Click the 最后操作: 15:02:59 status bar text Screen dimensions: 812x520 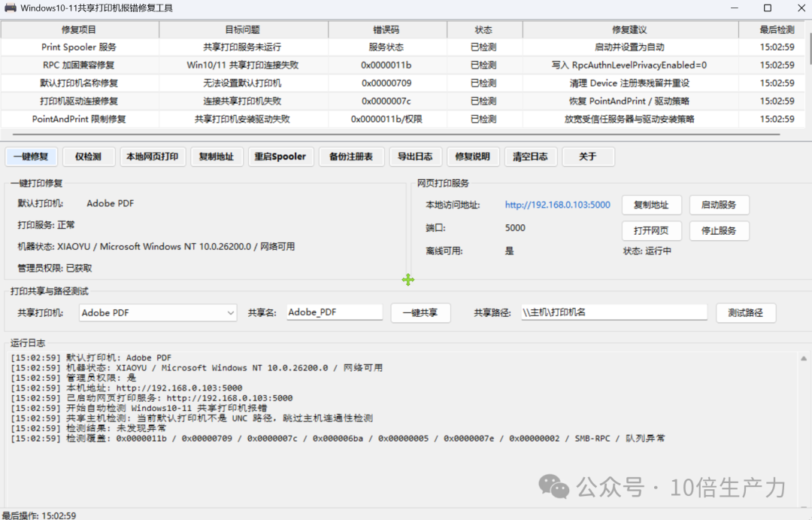(x=39, y=515)
